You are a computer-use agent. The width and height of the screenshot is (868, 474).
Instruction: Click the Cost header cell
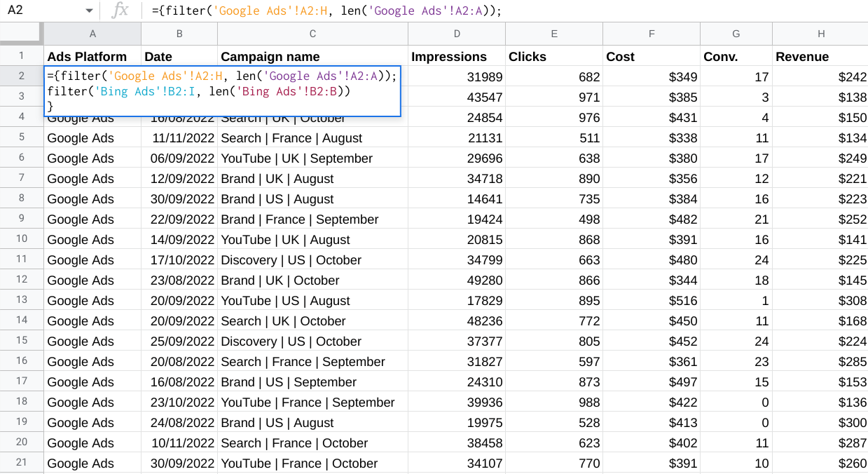[x=652, y=57]
